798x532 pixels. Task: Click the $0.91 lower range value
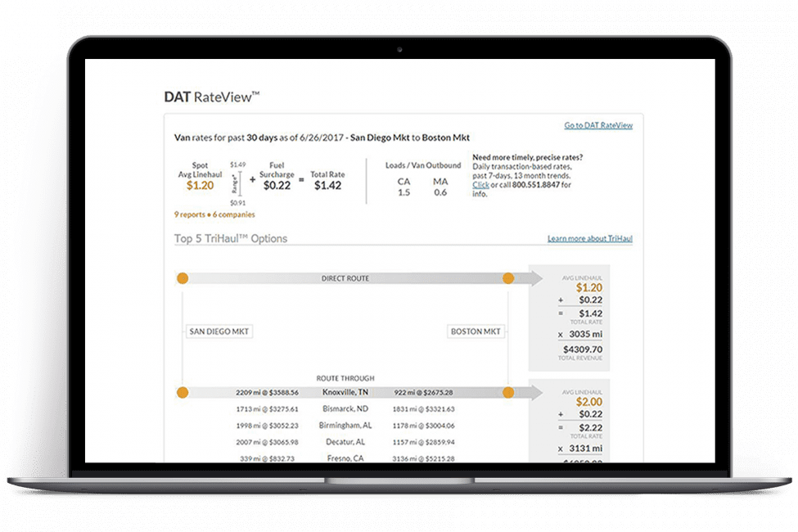[237, 203]
